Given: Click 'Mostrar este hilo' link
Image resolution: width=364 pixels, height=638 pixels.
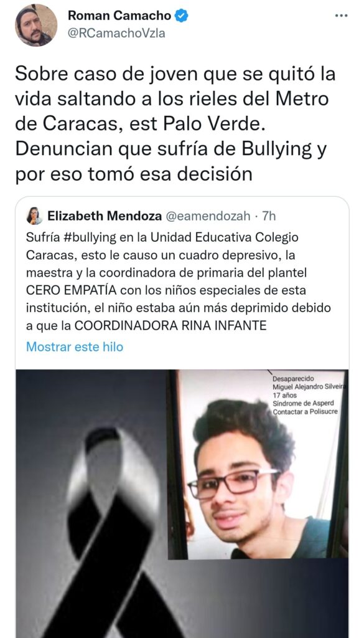Looking at the screenshot, I should [74, 346].
